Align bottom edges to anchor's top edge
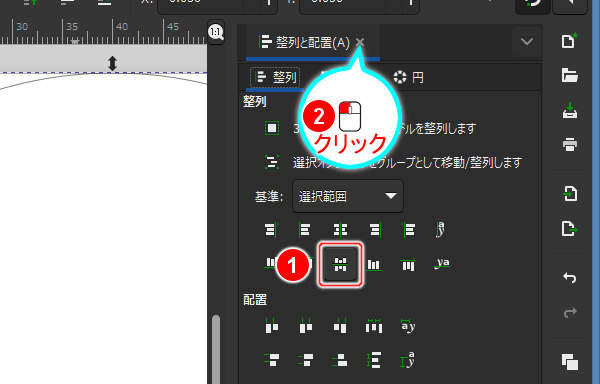The width and height of the screenshot is (600, 384). click(x=271, y=263)
